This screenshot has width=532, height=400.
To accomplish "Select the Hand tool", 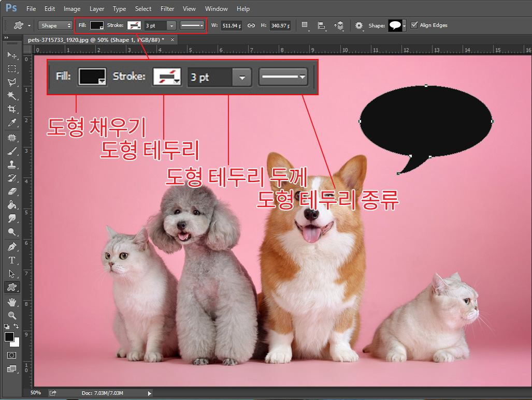I will (12, 302).
